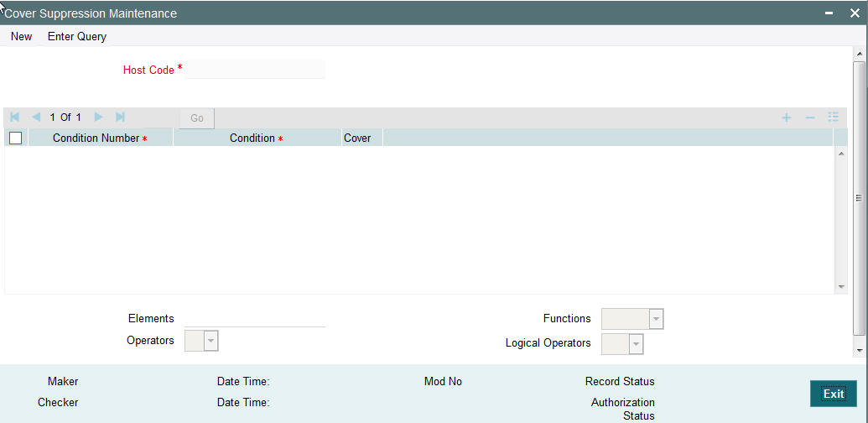The height and width of the screenshot is (423, 868).
Task: Click the grid's inner scroll down arrow
Action: (x=841, y=287)
